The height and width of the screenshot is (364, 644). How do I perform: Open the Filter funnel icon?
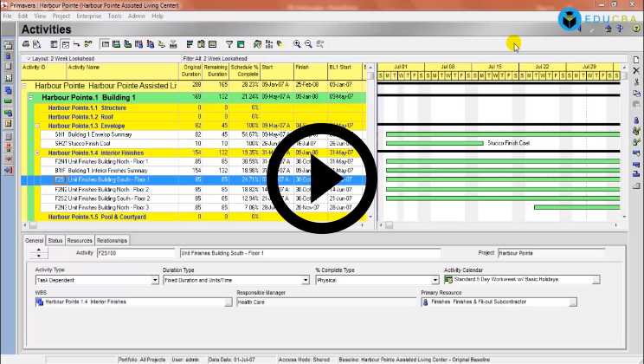[x=229, y=44]
